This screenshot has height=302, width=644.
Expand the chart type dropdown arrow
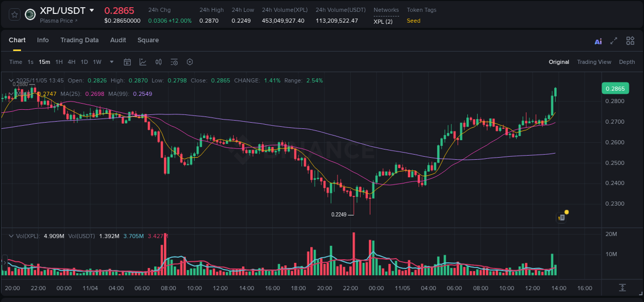(111, 62)
